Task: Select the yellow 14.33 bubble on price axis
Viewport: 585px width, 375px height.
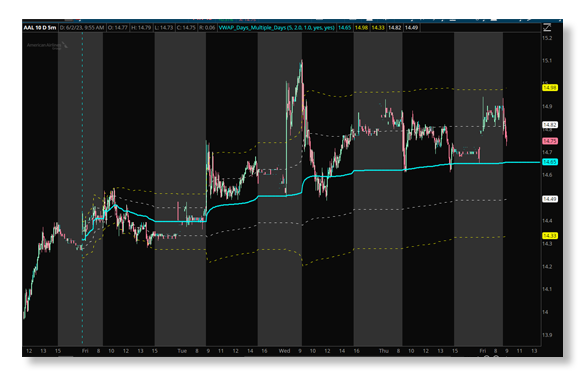Action: click(550, 236)
